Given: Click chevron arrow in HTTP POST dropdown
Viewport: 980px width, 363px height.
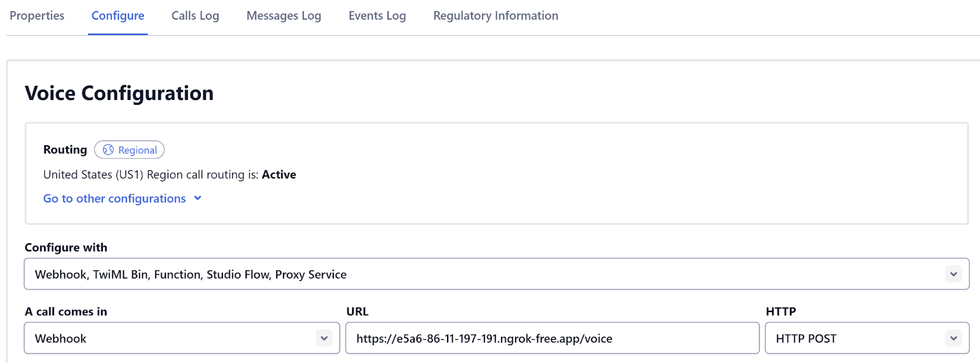Looking at the screenshot, I should 953,338.
